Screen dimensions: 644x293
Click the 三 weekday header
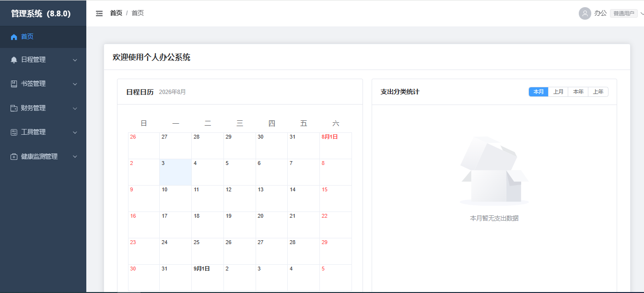[240, 124]
